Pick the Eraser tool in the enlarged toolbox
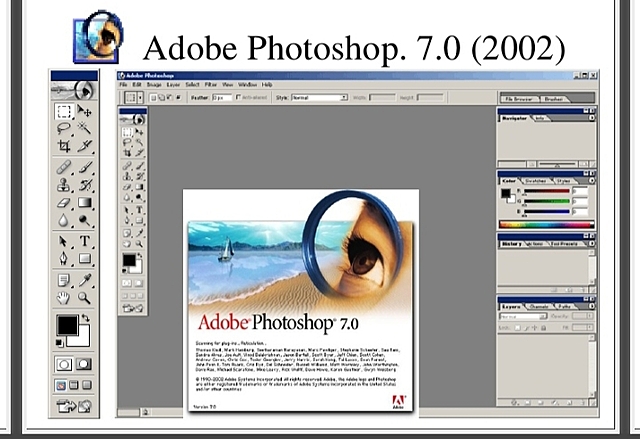Image resolution: width=640 pixels, height=439 pixels. [64, 202]
